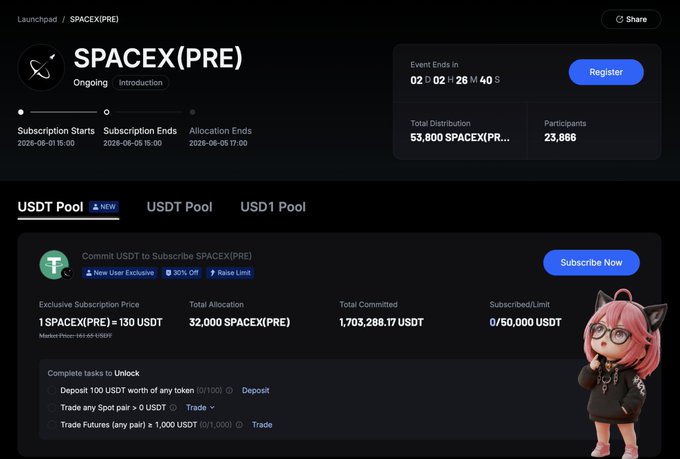
Task: Click the Raise Limit tag
Action: point(230,273)
